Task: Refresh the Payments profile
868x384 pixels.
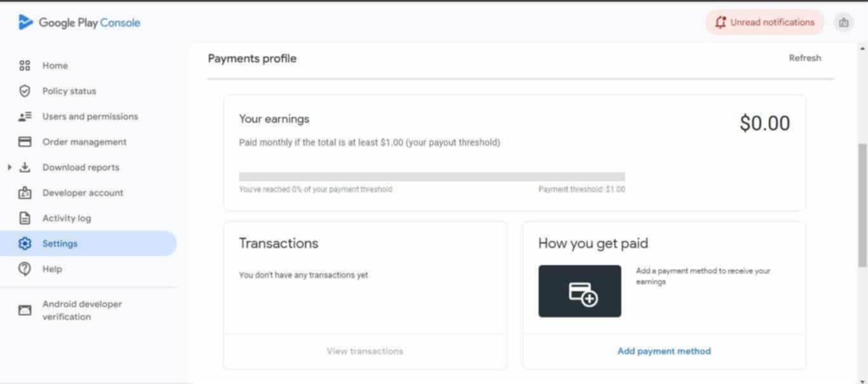Action: pos(804,58)
